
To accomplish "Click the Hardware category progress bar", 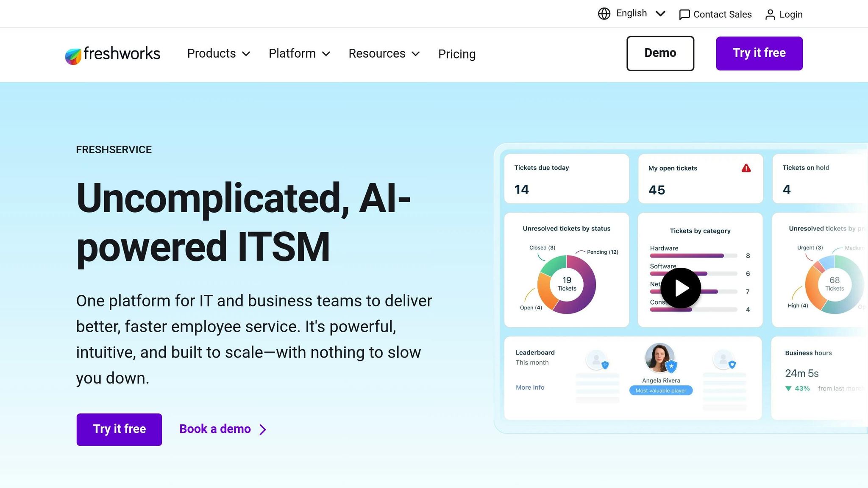I will [x=693, y=256].
